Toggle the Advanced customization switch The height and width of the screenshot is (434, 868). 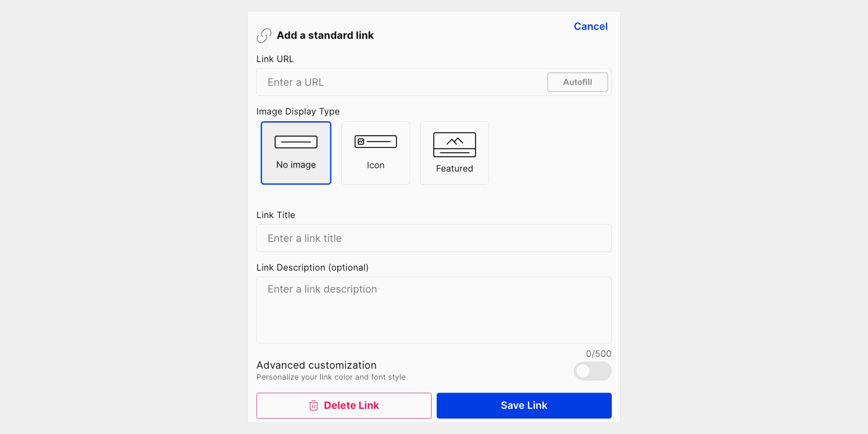coord(592,371)
